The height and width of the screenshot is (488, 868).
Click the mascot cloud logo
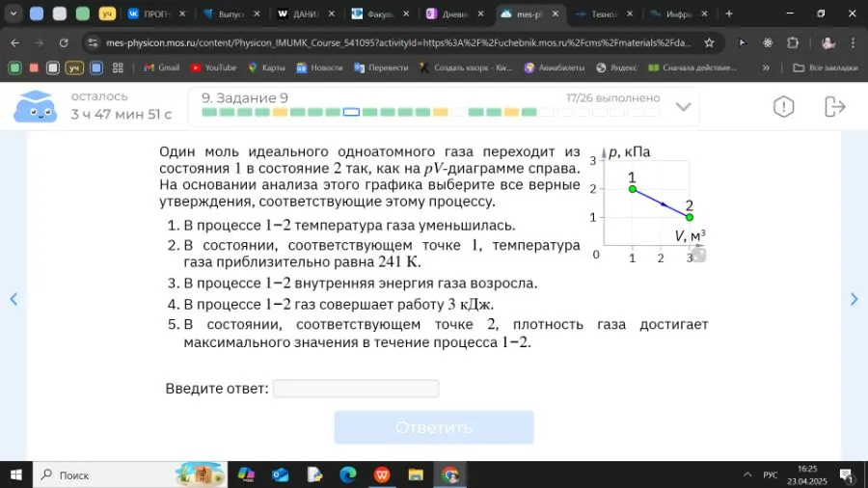(x=35, y=106)
